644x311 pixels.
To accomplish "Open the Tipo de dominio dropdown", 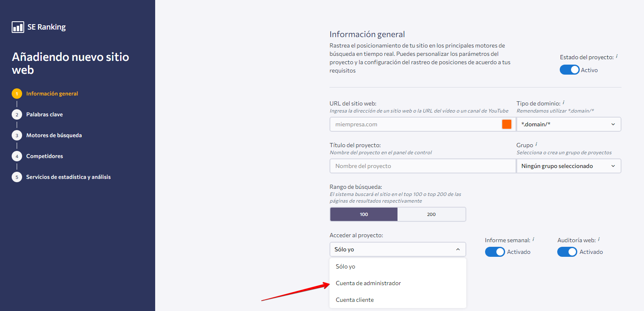I will [569, 124].
